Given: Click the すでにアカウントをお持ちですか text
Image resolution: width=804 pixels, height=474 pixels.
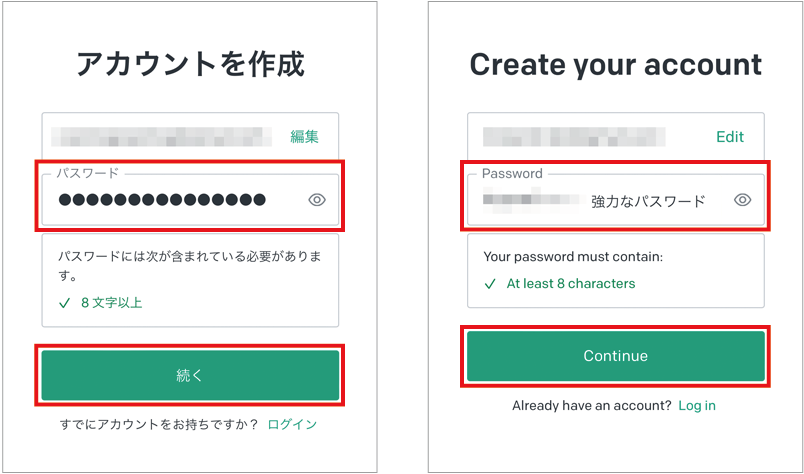Looking at the screenshot, I should click(159, 424).
